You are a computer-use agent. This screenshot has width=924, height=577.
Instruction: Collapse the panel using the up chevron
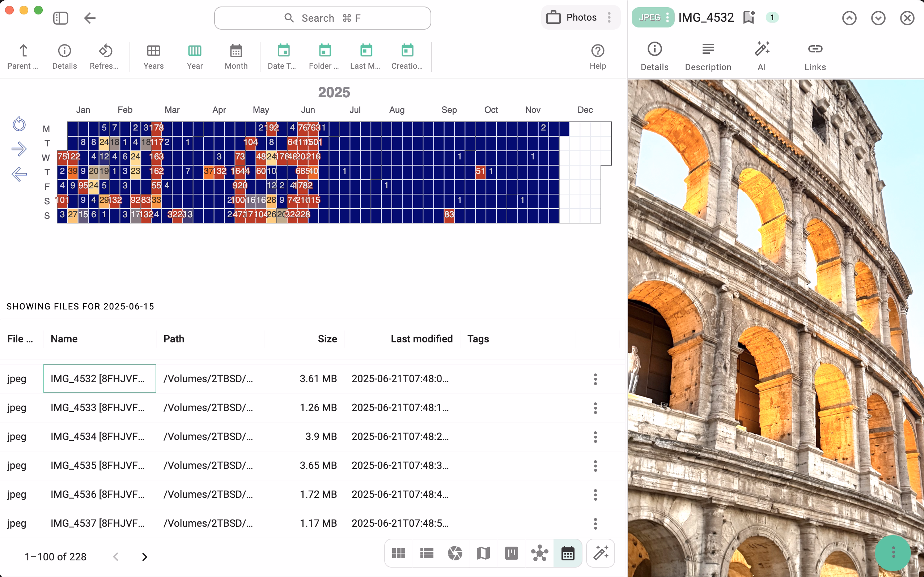click(x=849, y=18)
